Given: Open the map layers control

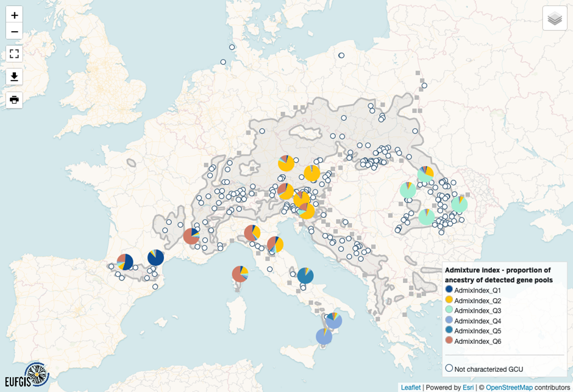Looking at the screenshot, I should pos(554,18).
